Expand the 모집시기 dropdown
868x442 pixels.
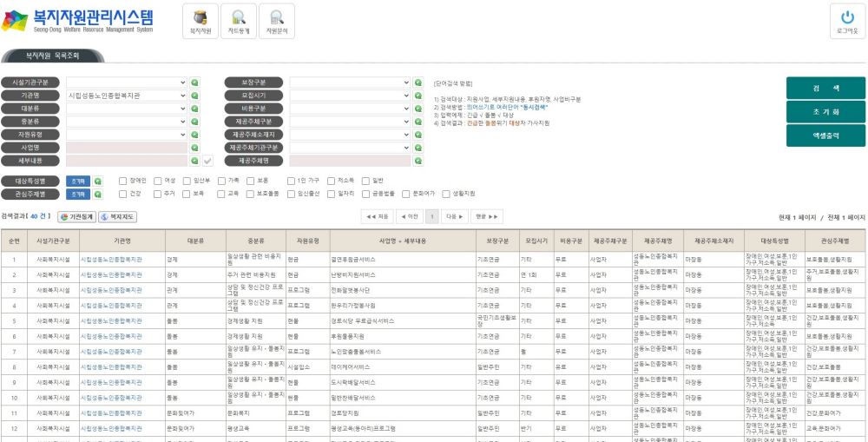pyautogui.click(x=351, y=96)
